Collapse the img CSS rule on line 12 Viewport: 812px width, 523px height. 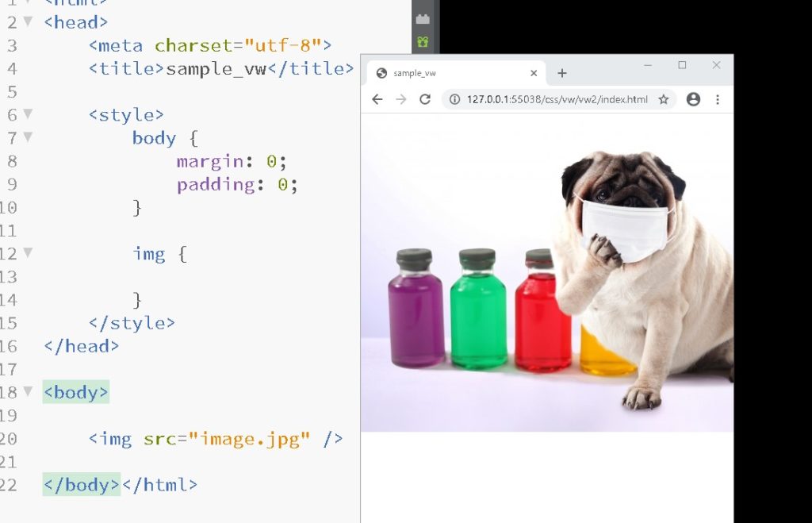(29, 253)
